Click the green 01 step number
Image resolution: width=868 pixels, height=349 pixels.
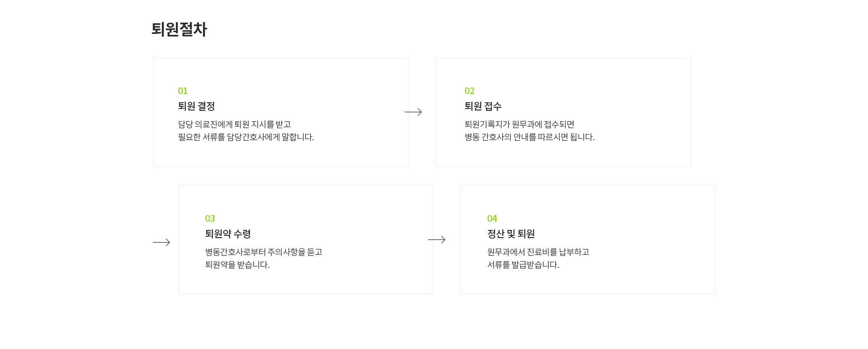183,91
